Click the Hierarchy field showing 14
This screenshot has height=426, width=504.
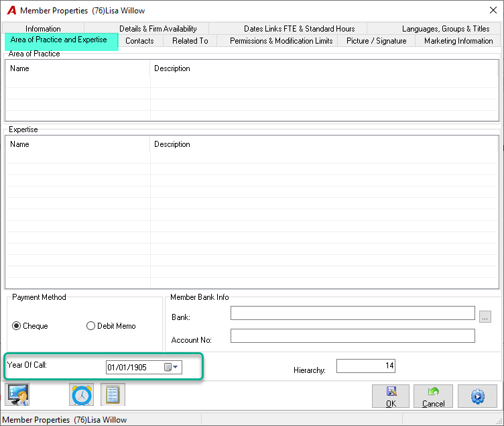coord(366,366)
